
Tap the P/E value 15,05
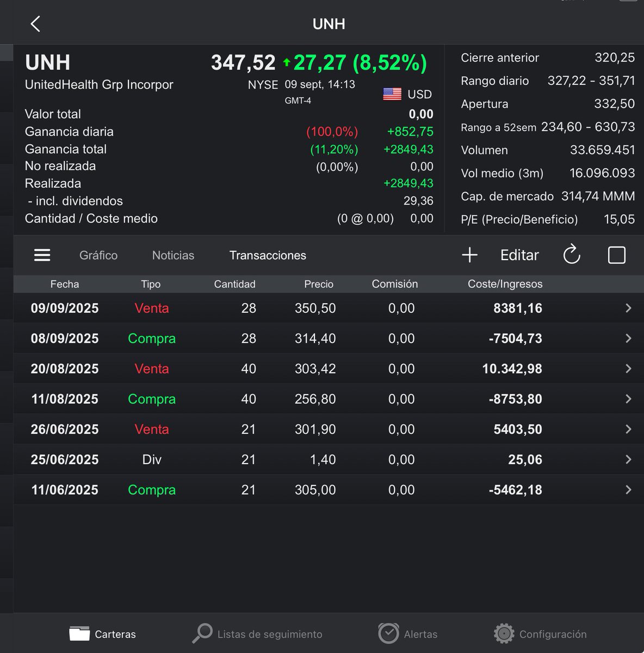point(620,219)
